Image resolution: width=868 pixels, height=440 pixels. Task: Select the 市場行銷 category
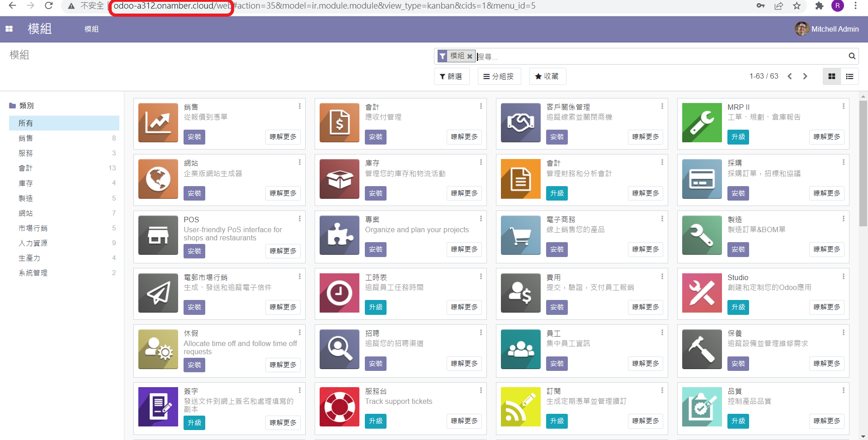pyautogui.click(x=64, y=228)
